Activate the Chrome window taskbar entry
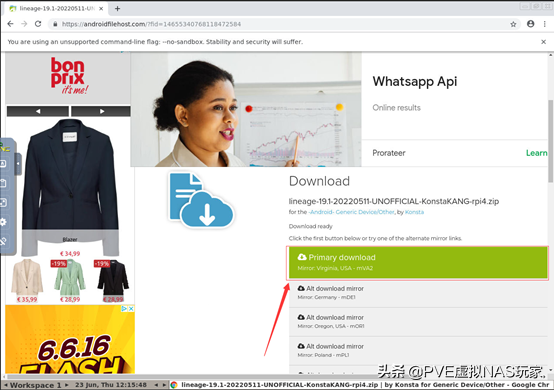Image resolution: width=554 pixels, height=390 pixels. [360, 385]
